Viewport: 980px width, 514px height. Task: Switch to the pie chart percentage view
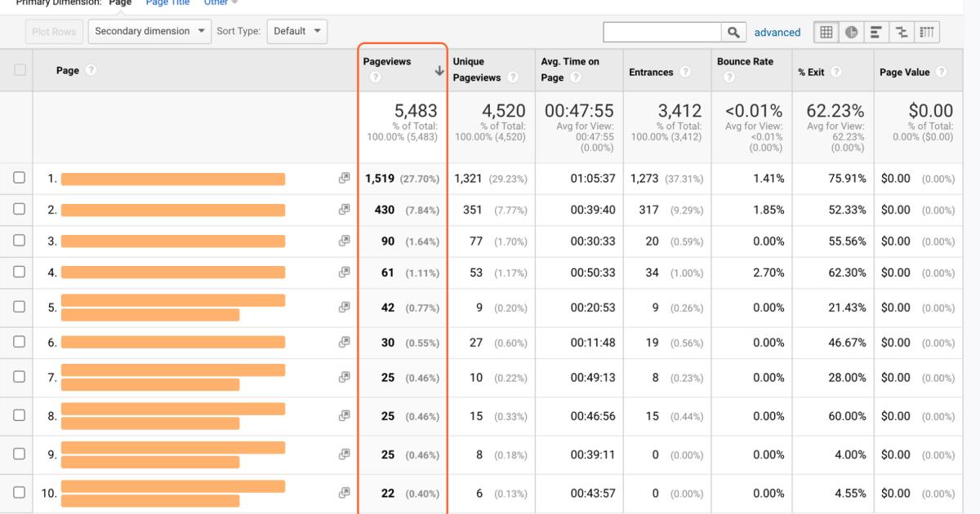[x=850, y=32]
